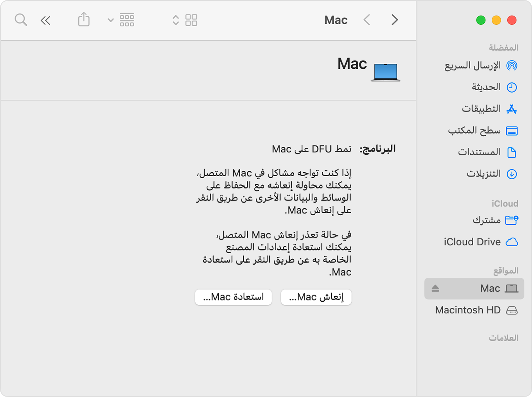Viewport: 532px width, 397px height.
Task: Click the large Mac device title
Action: [352, 64]
